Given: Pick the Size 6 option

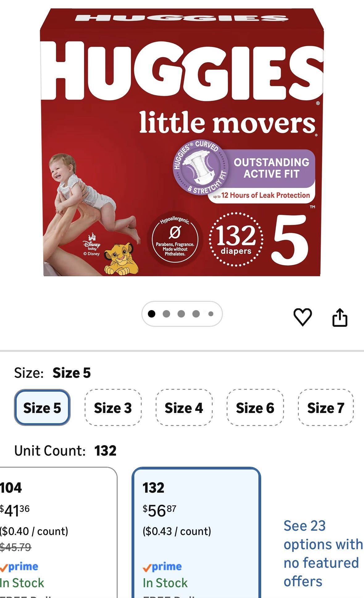Looking at the screenshot, I should (255, 407).
